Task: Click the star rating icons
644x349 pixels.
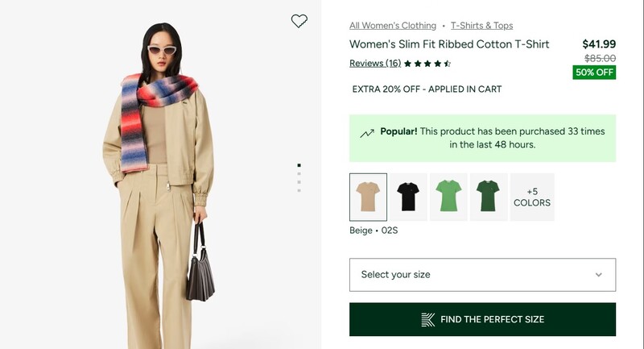Action: (x=427, y=64)
